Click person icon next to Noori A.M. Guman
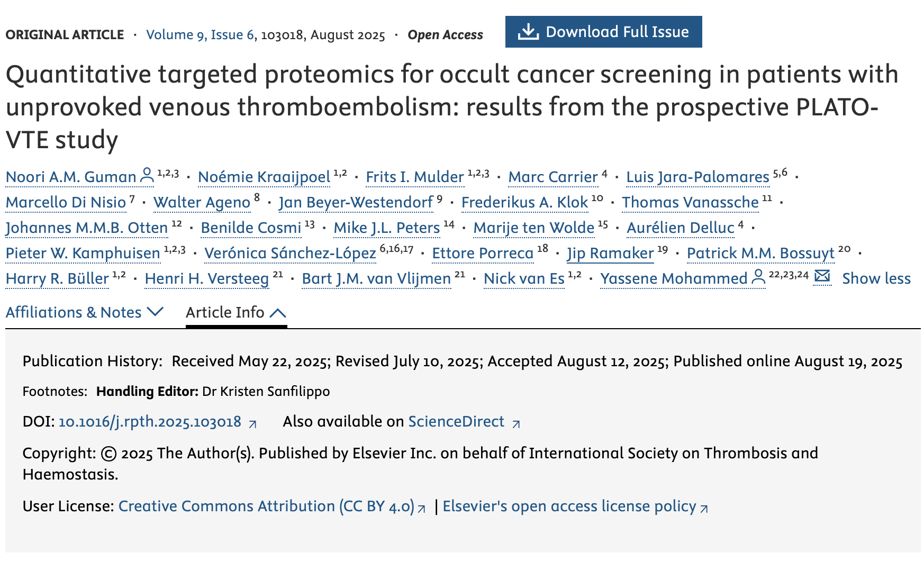 click(x=147, y=175)
